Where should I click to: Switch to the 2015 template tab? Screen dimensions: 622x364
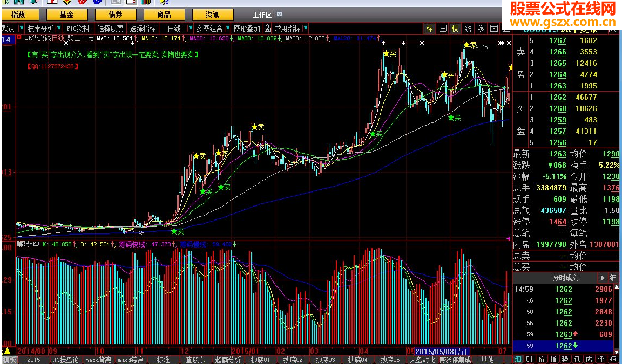point(33,360)
